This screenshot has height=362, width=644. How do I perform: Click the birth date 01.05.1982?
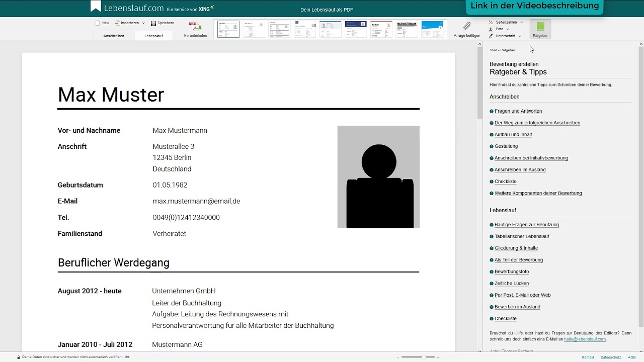(x=170, y=185)
